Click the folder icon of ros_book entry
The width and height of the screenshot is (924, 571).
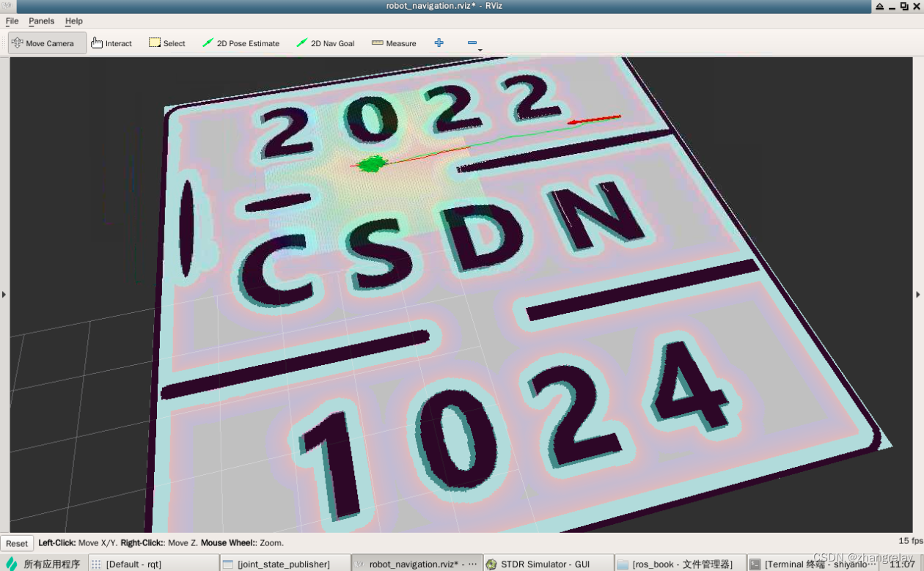click(x=623, y=564)
